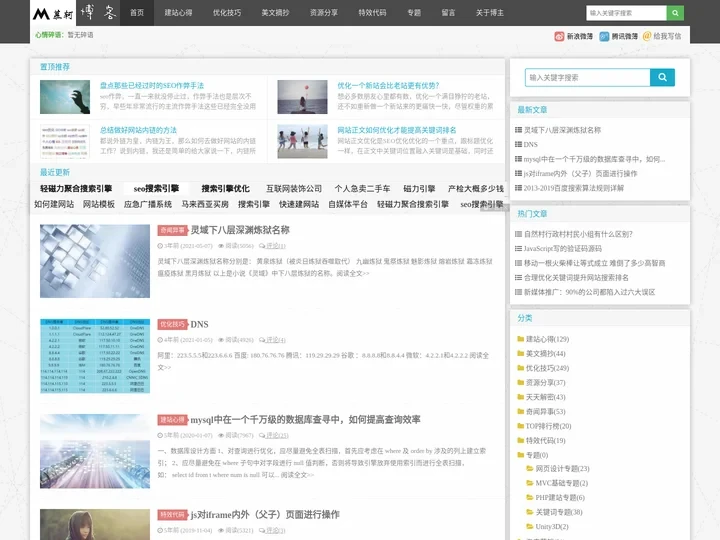720x540 pixels.
Task: Click folder icon beside 网页设计专题(23)
Action: coord(529,468)
